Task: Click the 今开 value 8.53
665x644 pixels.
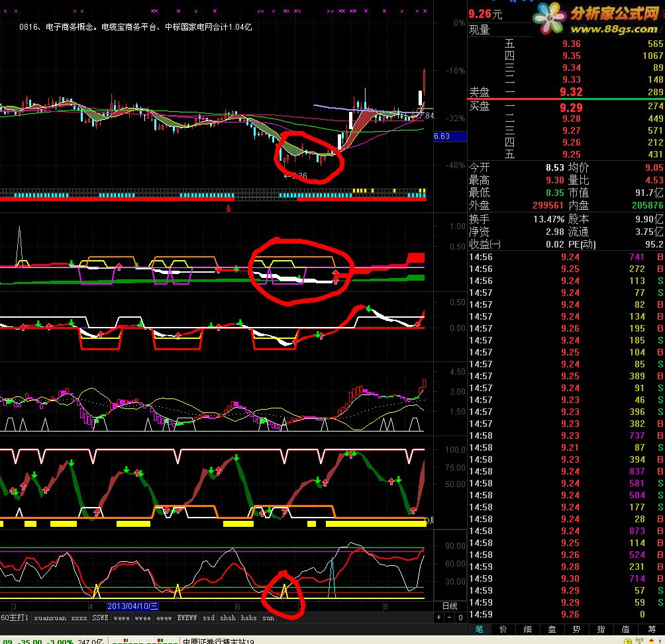Action: [x=555, y=167]
